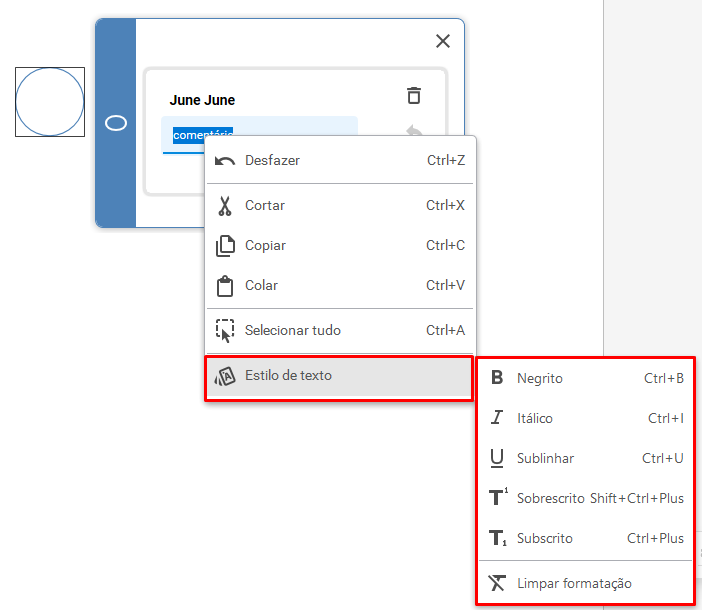702x610 pixels.
Task: Click the scissors icon for Cortar
Action: [225, 205]
